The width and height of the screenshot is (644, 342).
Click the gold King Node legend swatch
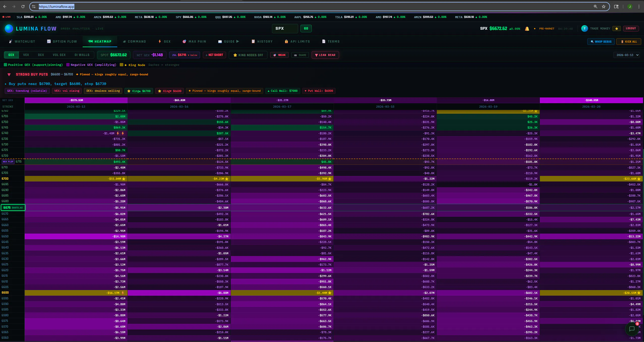[121, 65]
